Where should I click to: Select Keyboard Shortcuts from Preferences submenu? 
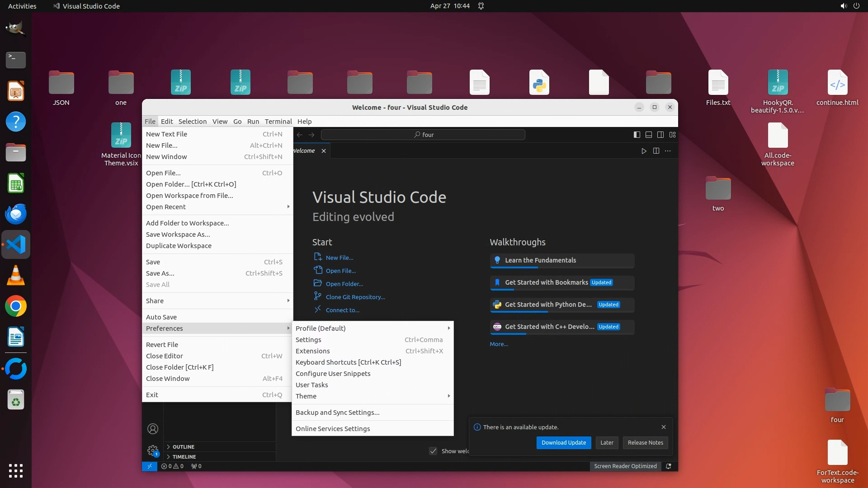[x=348, y=362]
